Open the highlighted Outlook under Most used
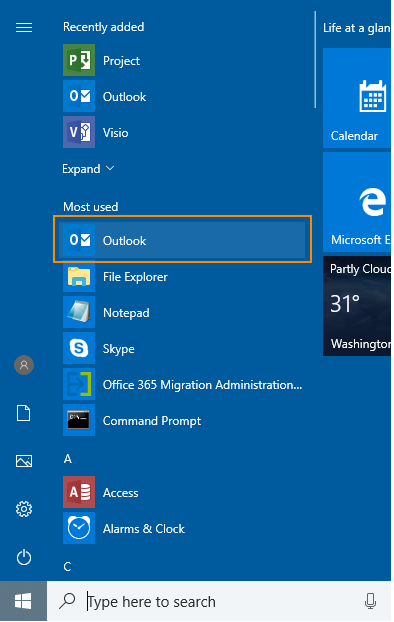Screen dimensions: 394x622 (183, 240)
